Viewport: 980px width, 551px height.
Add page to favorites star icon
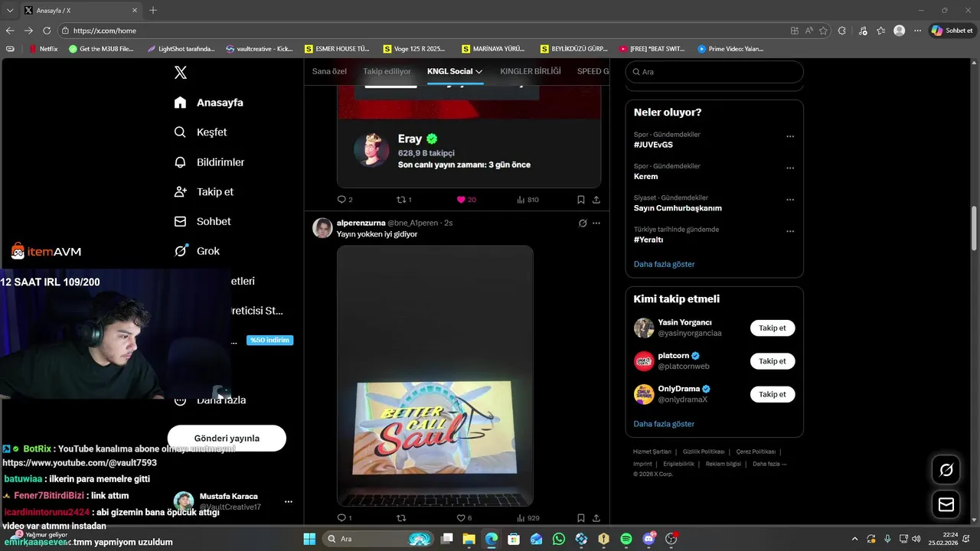823,31
